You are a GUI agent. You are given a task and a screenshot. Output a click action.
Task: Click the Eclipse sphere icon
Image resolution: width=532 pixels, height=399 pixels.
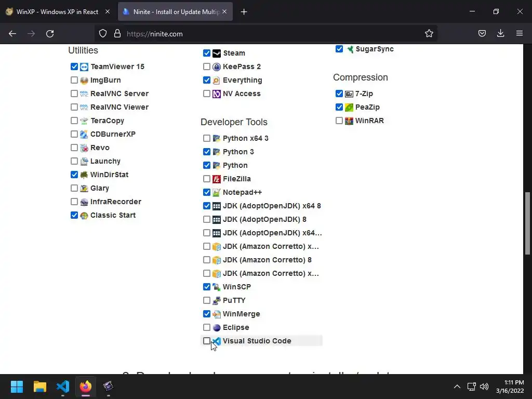[x=217, y=327]
